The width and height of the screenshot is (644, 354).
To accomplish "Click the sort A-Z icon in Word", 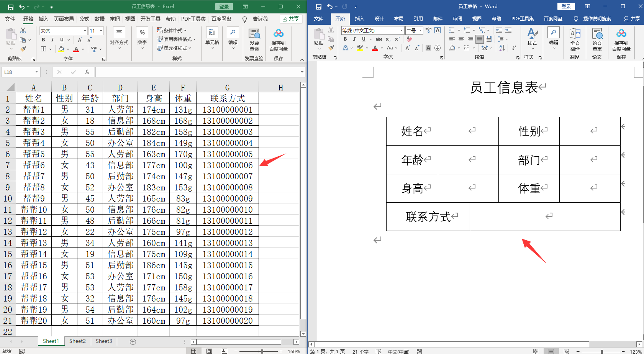I will click(502, 48).
